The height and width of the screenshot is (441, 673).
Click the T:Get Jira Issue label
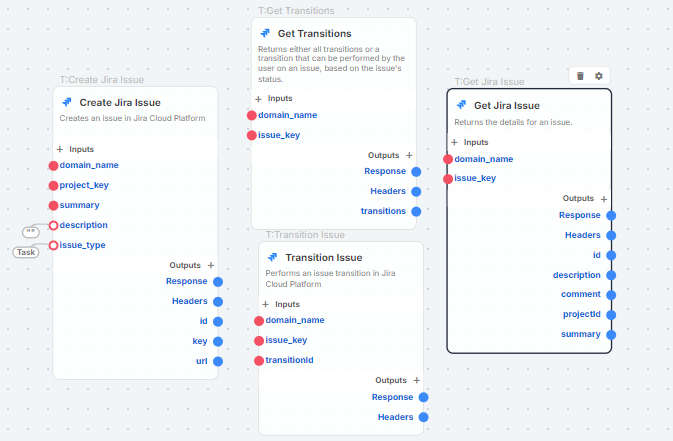click(x=489, y=82)
